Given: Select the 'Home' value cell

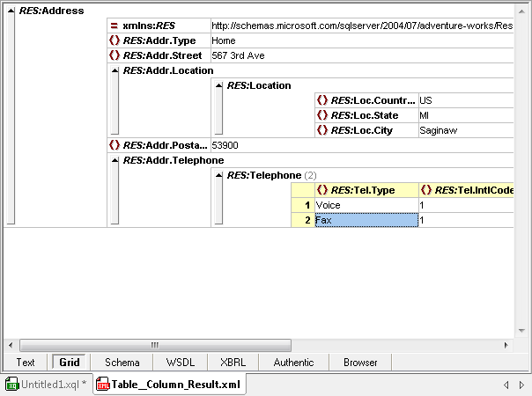Looking at the screenshot, I should tap(362, 40).
